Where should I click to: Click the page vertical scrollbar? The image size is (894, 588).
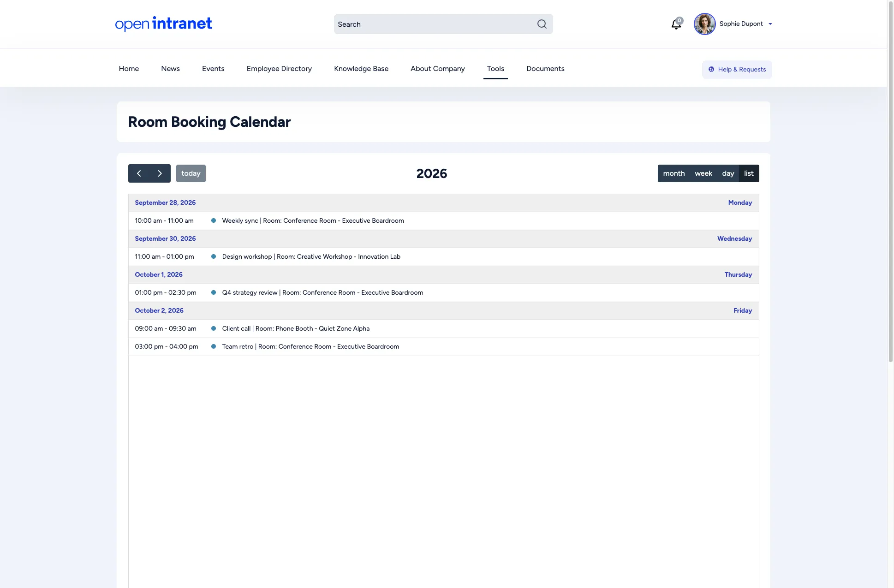point(891,182)
